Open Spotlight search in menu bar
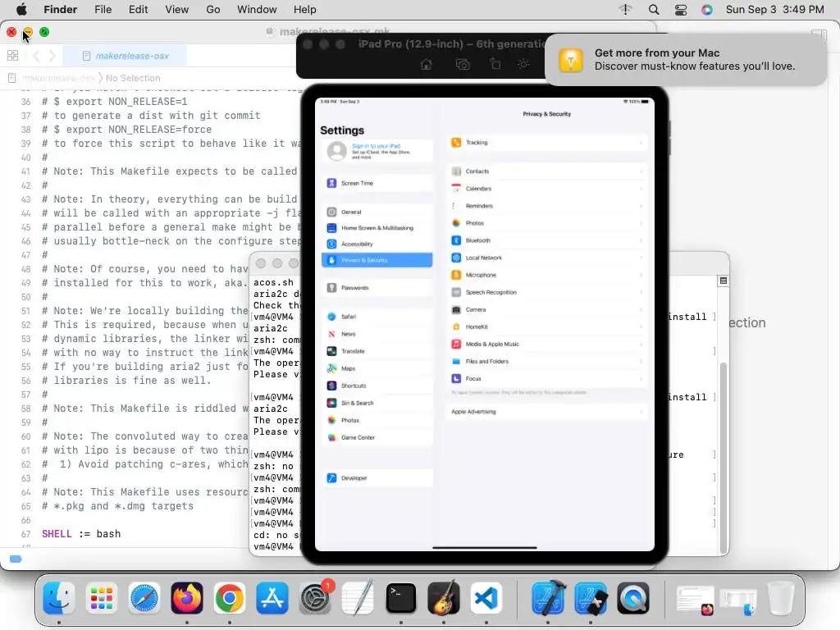This screenshot has height=630, width=840. pos(654,10)
